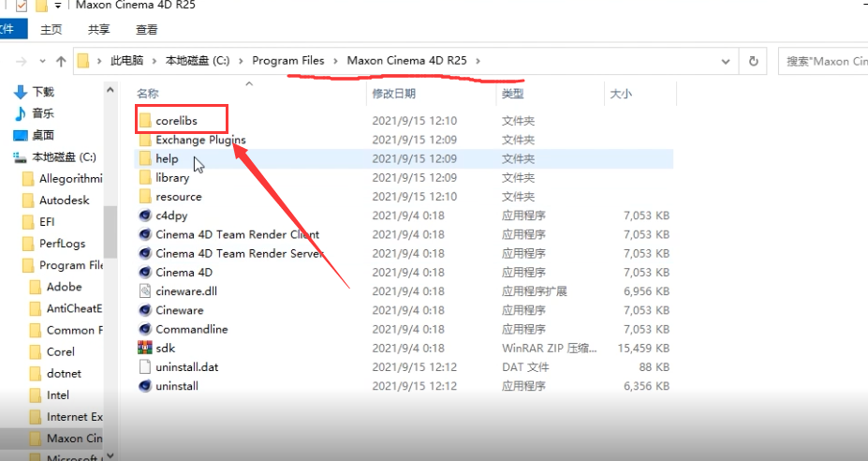Expand chevron after Program Files in path
The image size is (868, 461).
pyautogui.click(x=335, y=61)
